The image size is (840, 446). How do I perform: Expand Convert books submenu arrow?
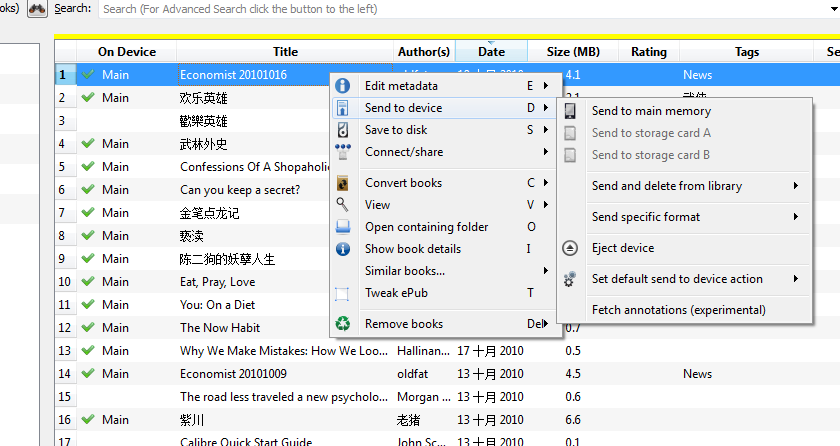coord(546,183)
